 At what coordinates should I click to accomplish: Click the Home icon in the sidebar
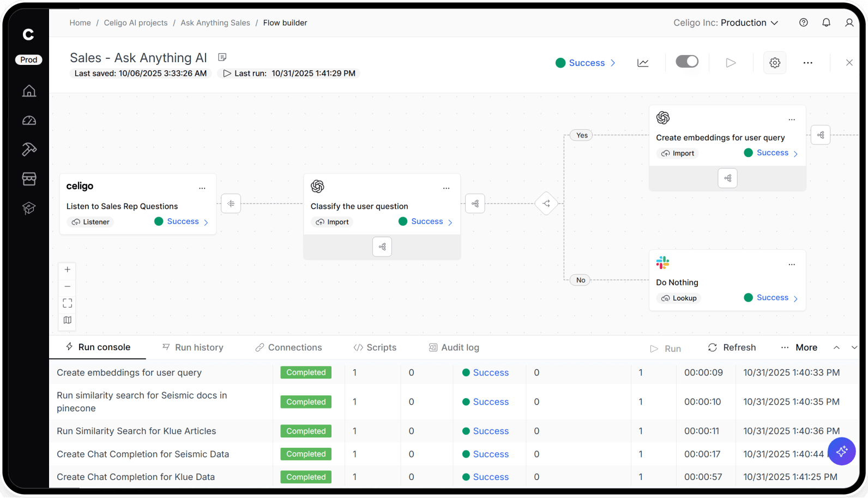tap(29, 91)
